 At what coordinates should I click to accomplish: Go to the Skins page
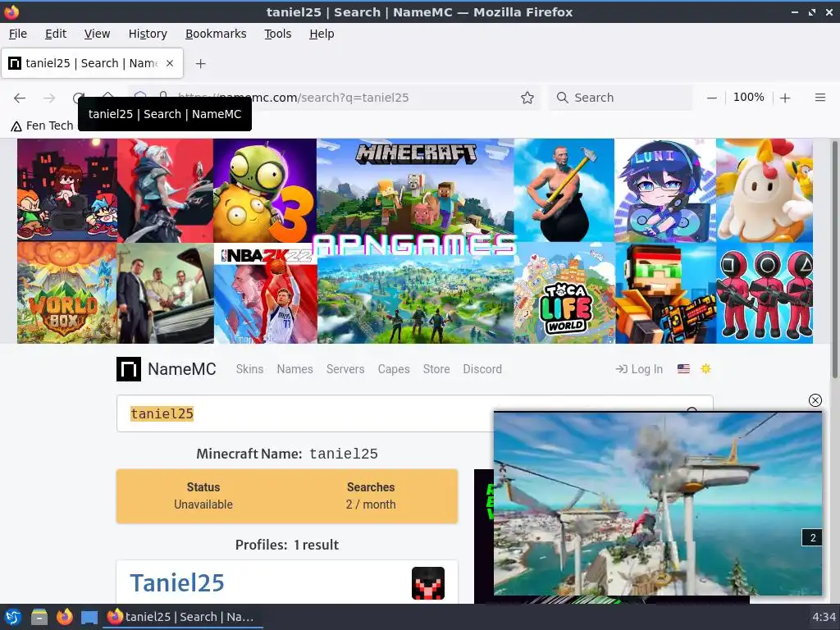click(249, 369)
